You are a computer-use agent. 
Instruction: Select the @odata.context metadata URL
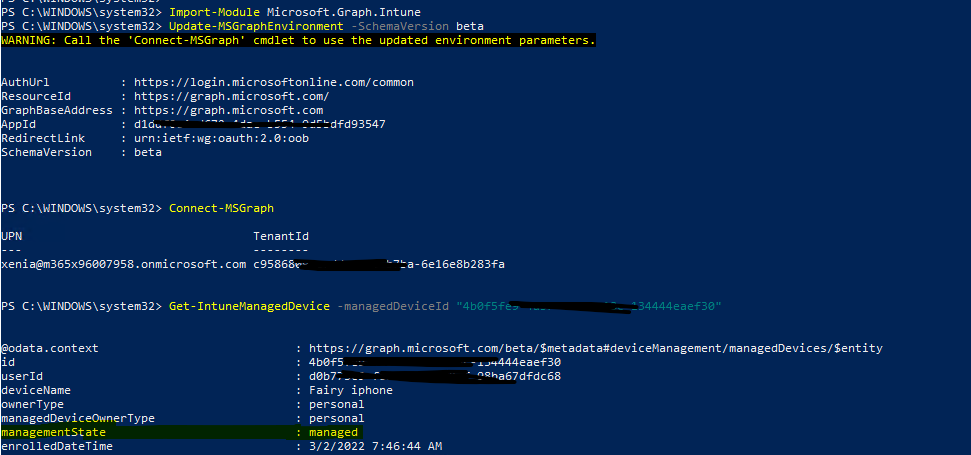(x=596, y=349)
